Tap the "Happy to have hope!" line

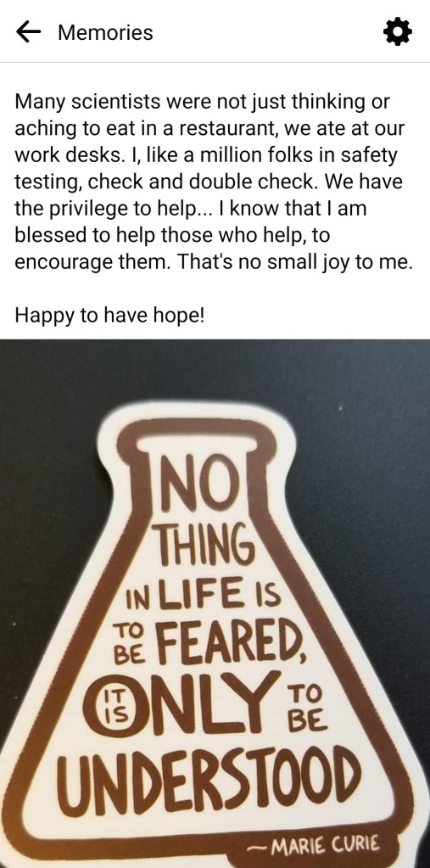tap(109, 316)
